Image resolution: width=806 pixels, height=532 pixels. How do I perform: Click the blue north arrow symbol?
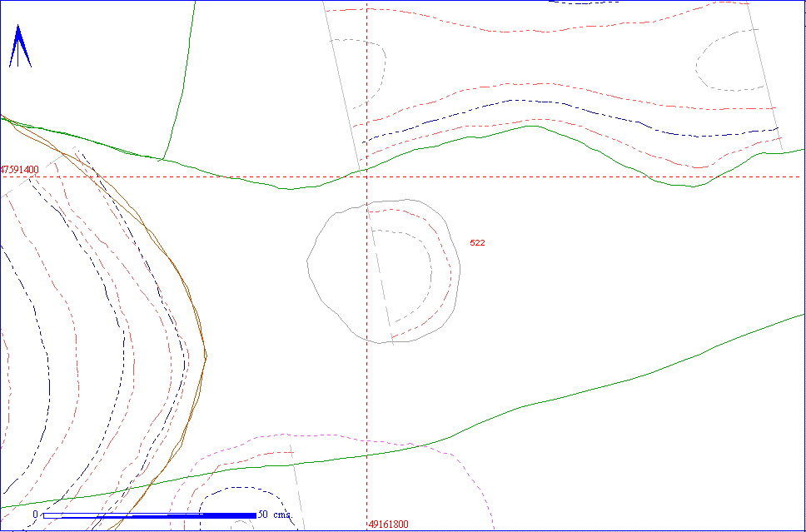point(20,47)
